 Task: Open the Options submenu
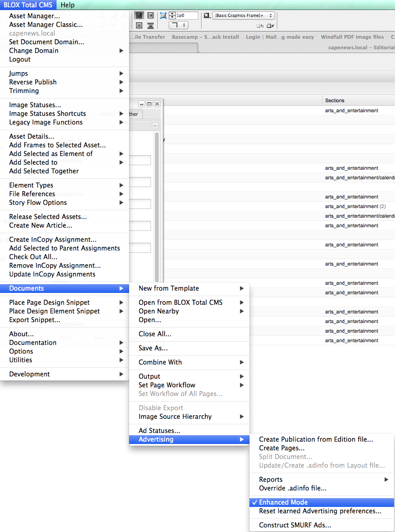click(x=64, y=351)
